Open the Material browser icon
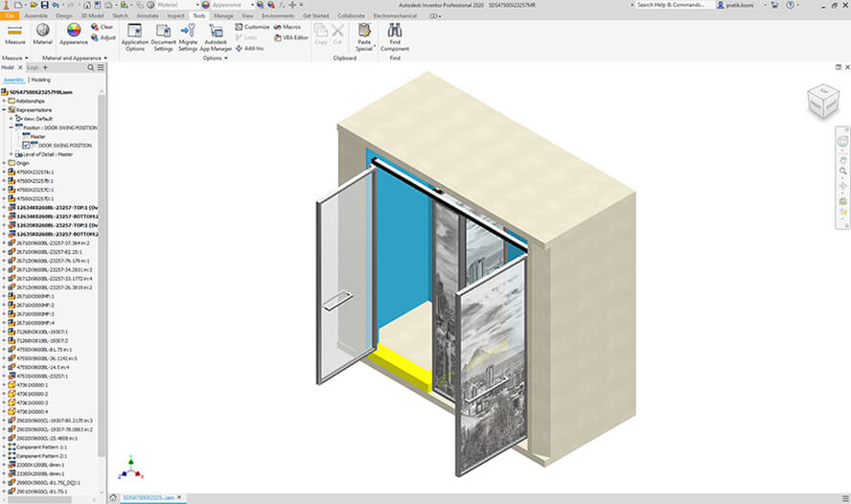This screenshot has width=851, height=504. click(x=43, y=32)
